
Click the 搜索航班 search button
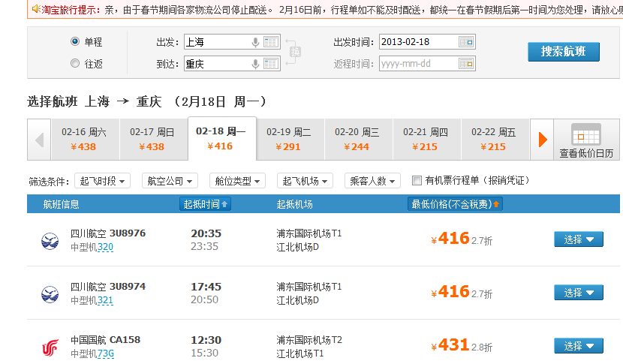click(x=564, y=52)
